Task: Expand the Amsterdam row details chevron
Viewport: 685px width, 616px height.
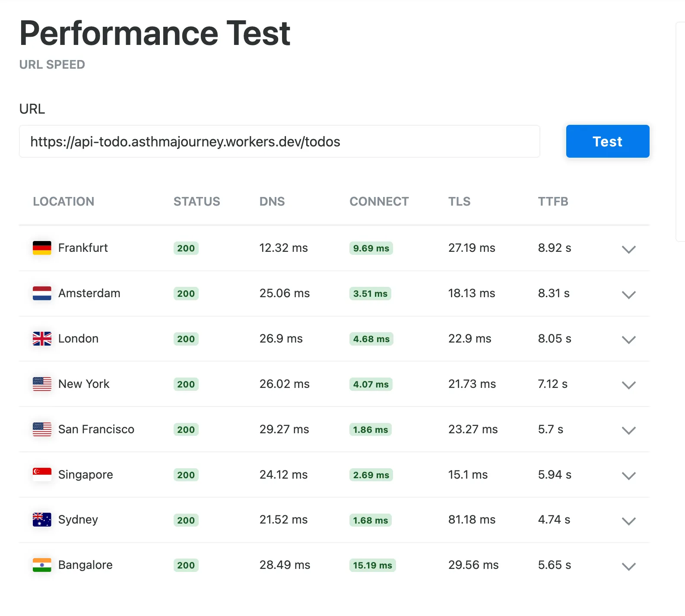Action: (x=628, y=295)
